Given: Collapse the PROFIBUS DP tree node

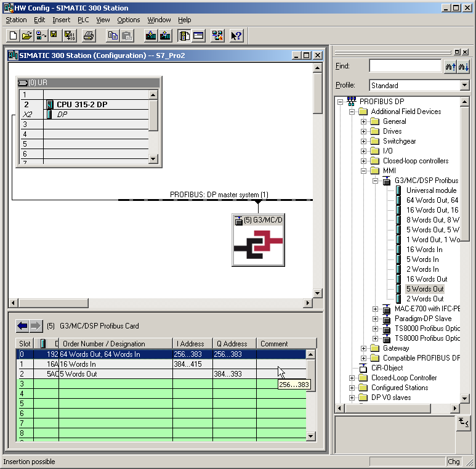Looking at the screenshot, I should (x=341, y=102).
